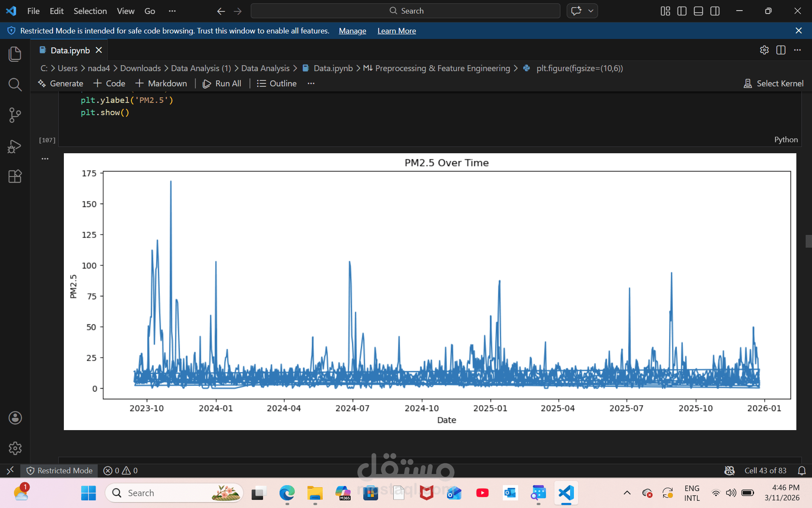Click the notebook settings gear icon
Image resolution: width=812 pixels, height=508 pixels.
point(764,50)
